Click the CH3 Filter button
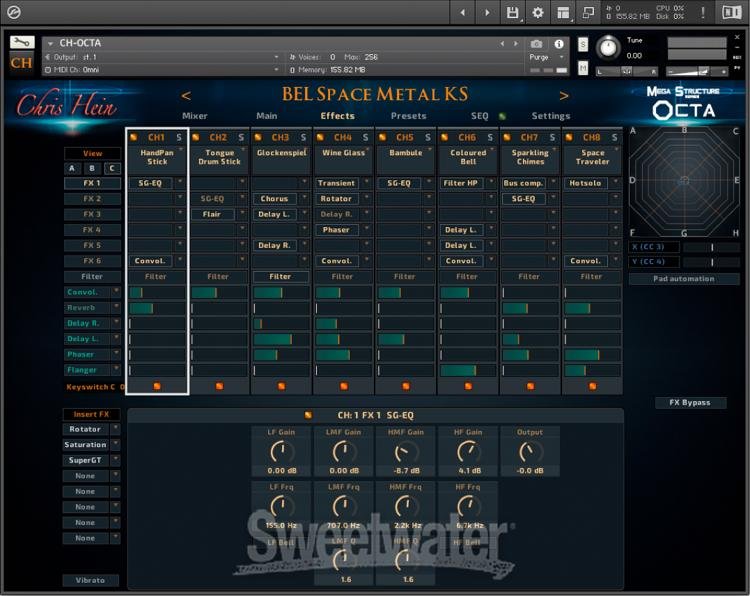Viewport: 750px width, 596px height. pos(280,276)
